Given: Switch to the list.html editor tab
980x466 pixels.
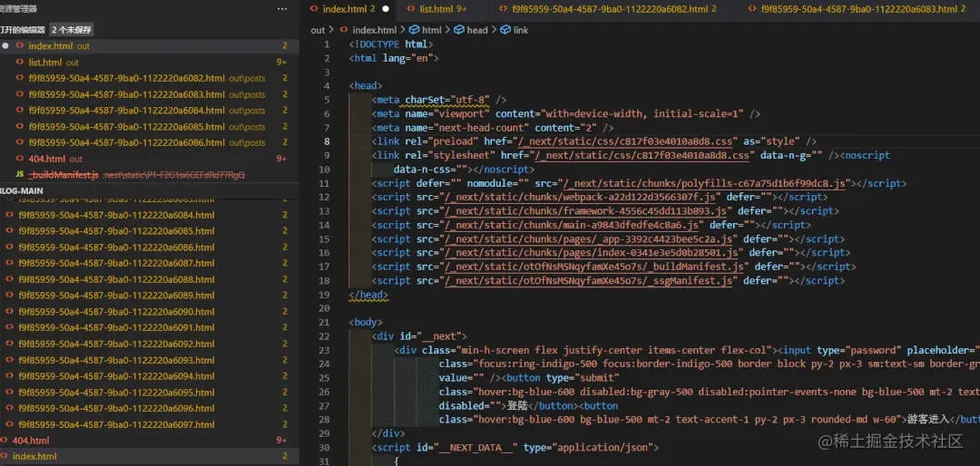Looking at the screenshot, I should [x=436, y=9].
